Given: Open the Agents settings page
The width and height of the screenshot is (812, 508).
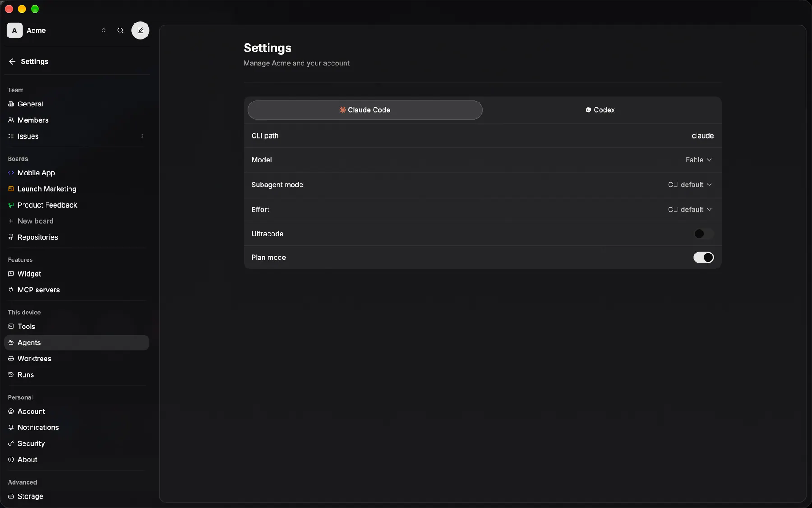Looking at the screenshot, I should [x=77, y=343].
